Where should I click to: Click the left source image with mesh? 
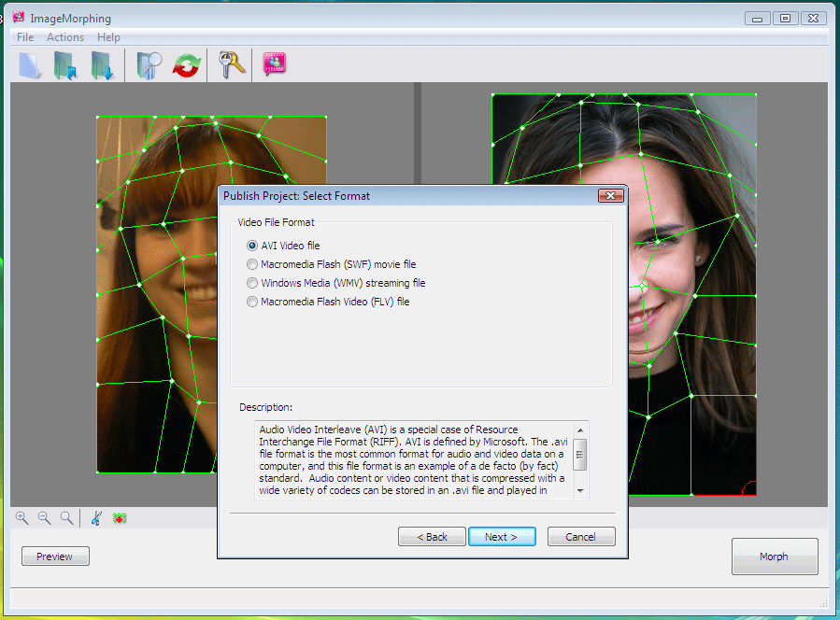click(x=158, y=294)
